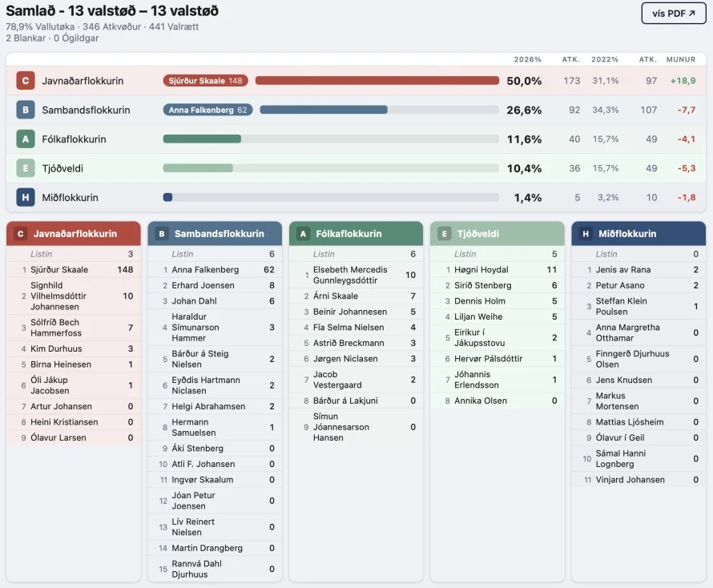Click the green A badge in Fólkaflokkurin row
Screen dimensions: 713x588
(x=26, y=139)
